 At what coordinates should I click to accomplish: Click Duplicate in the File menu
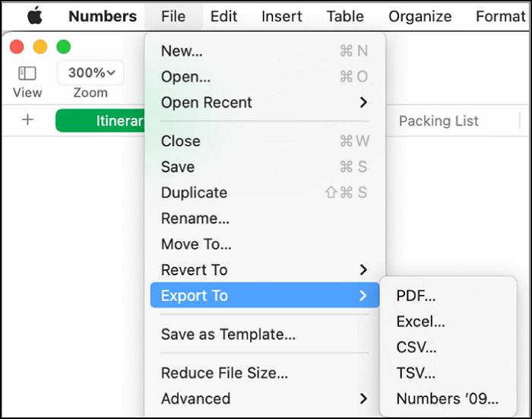click(194, 193)
